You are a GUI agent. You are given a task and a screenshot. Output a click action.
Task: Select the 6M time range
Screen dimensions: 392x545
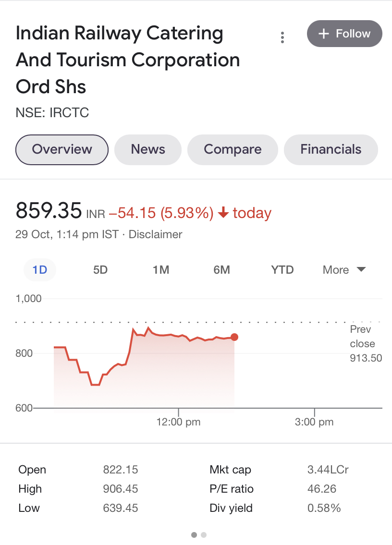point(221,270)
